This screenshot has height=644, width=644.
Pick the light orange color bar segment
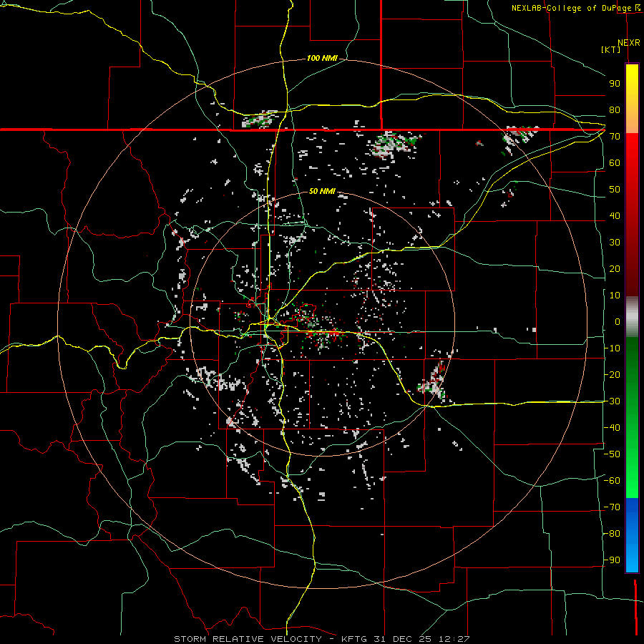click(x=632, y=119)
